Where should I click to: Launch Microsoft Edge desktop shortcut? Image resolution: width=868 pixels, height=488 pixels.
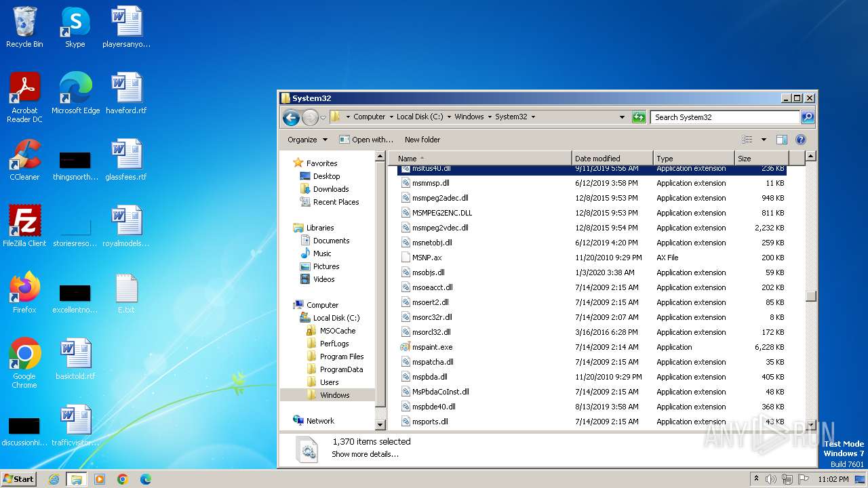click(x=75, y=94)
